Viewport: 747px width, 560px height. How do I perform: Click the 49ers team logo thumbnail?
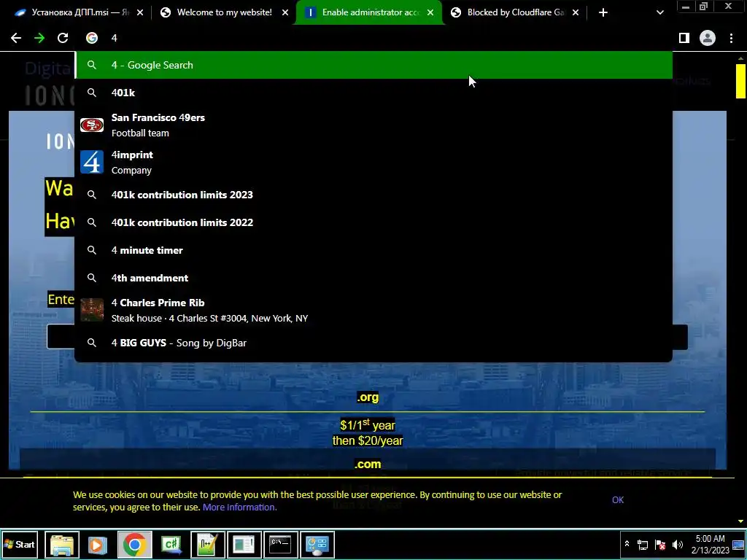point(92,125)
